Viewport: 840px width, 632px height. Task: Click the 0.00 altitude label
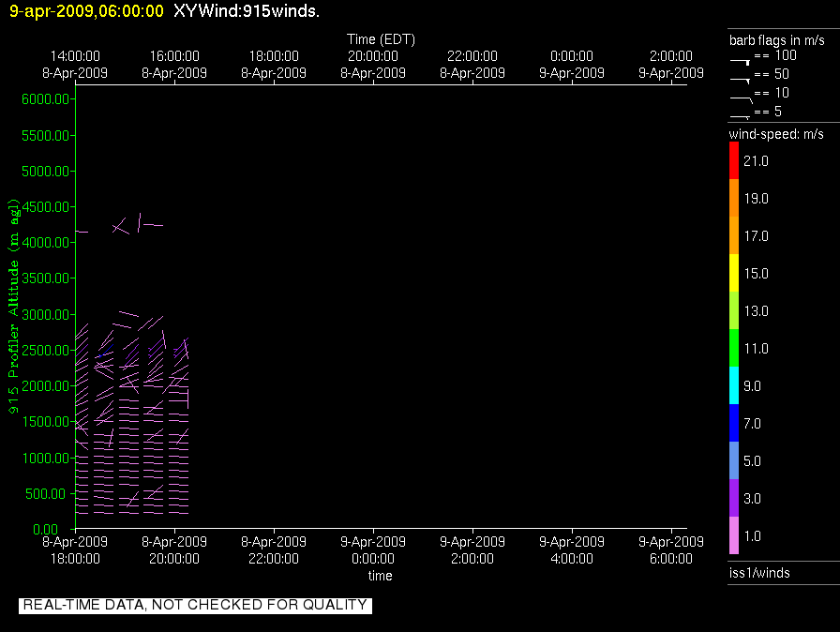pyautogui.click(x=46, y=529)
